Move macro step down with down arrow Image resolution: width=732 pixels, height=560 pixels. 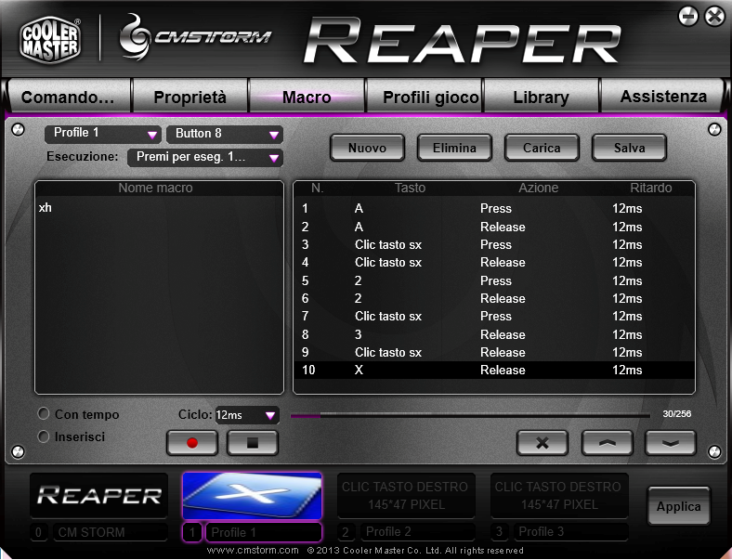click(671, 443)
